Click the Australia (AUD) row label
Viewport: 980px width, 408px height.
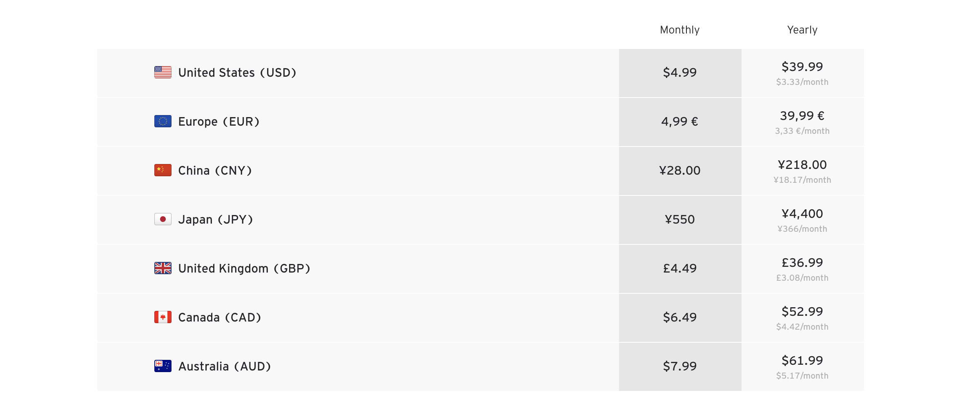click(x=225, y=366)
